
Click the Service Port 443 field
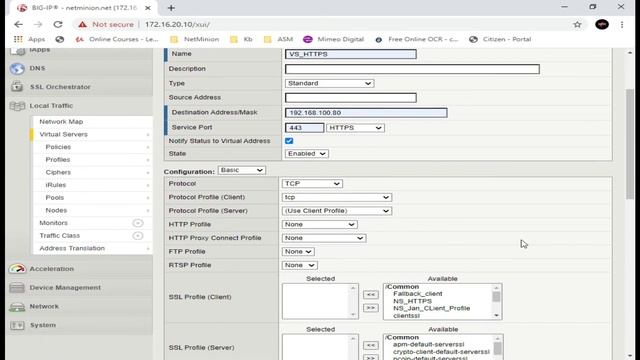pyautogui.click(x=304, y=128)
